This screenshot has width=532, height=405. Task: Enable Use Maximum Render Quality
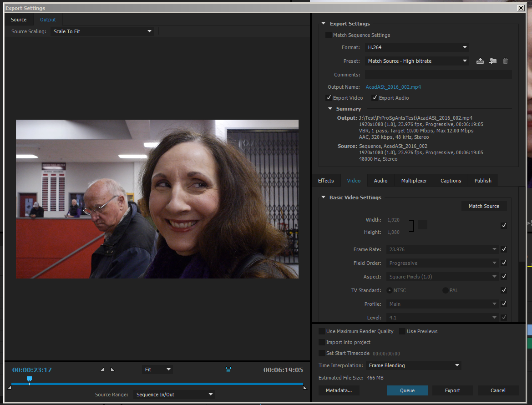click(322, 331)
